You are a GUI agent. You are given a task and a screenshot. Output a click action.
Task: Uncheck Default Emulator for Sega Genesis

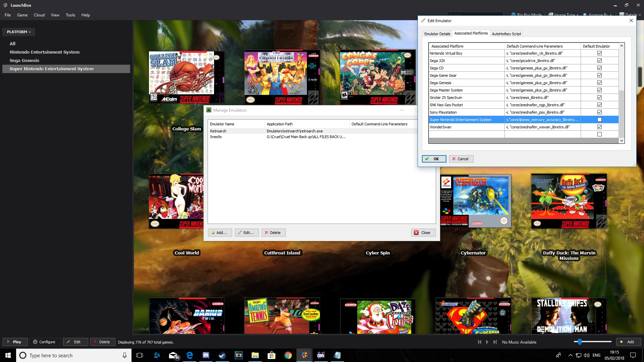pos(599,83)
